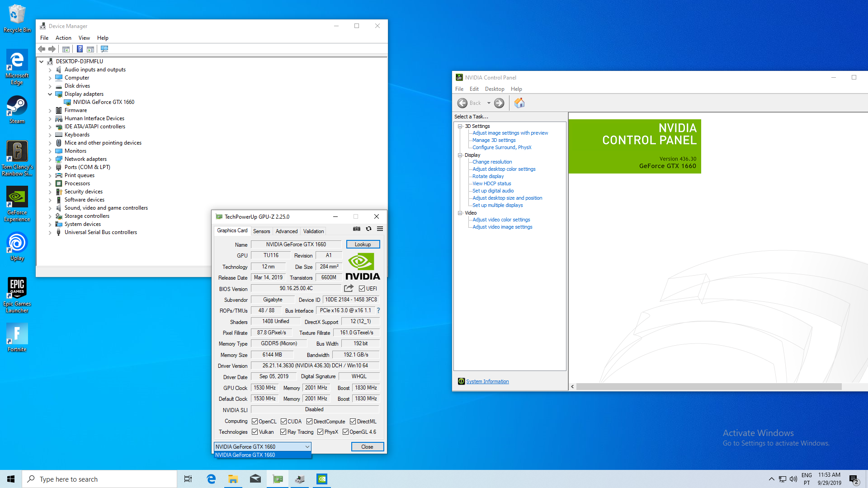Expand Audio inputs and outputs node
868x488 pixels.
point(50,70)
